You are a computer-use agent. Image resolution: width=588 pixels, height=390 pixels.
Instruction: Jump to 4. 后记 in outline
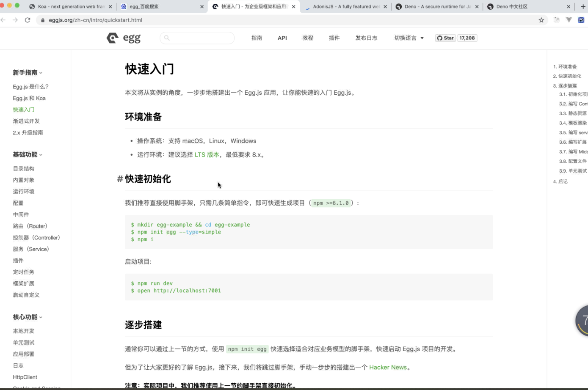560,181
